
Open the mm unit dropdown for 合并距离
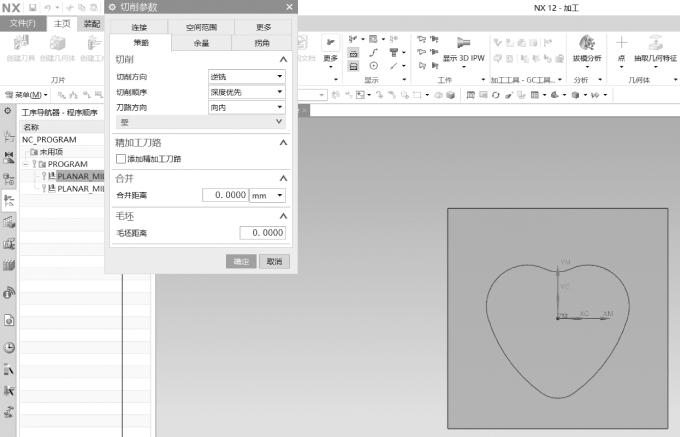pos(268,195)
